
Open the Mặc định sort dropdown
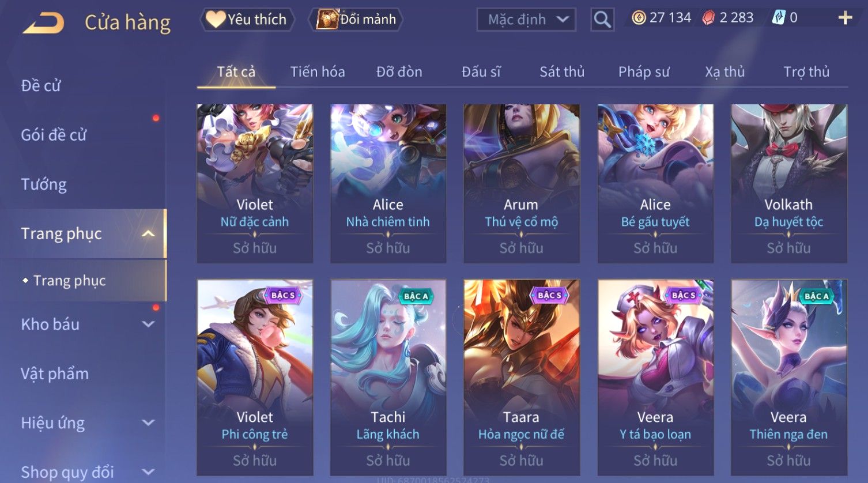[526, 20]
